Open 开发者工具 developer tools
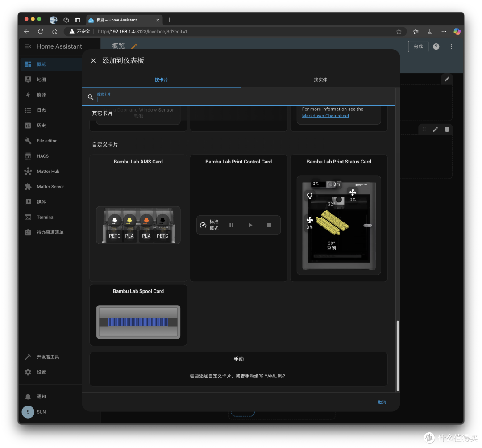This screenshot has height=448, width=482. [51, 356]
